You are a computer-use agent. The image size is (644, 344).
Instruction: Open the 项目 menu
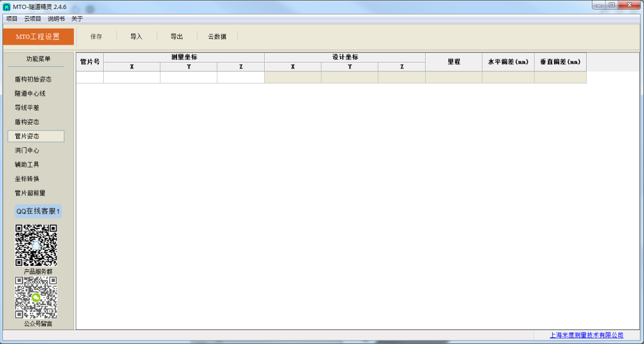point(12,19)
